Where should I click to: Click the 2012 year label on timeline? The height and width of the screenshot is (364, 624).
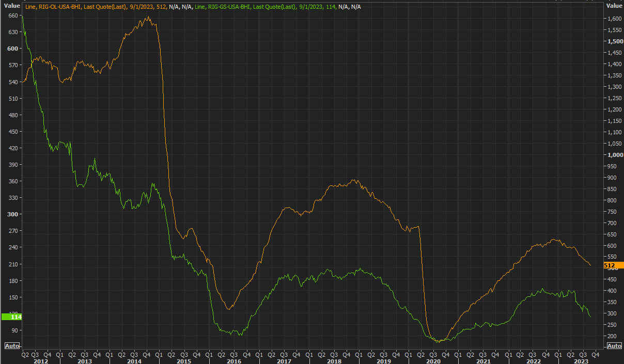point(41,361)
